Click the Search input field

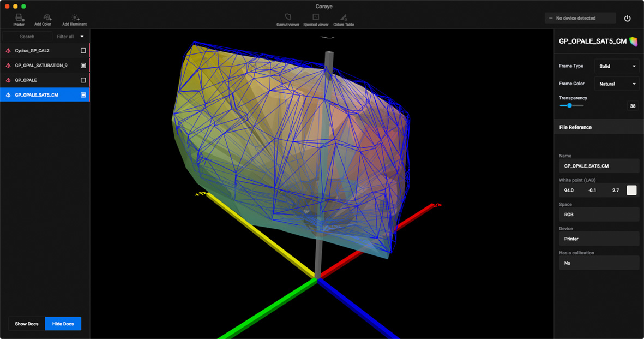(x=27, y=37)
